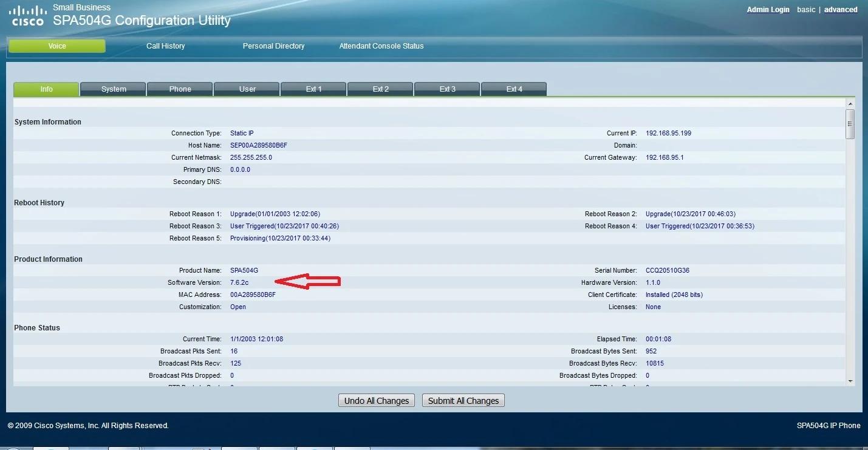
Task: Click Broadcast Bytes Dropped value "0"
Action: [648, 375]
